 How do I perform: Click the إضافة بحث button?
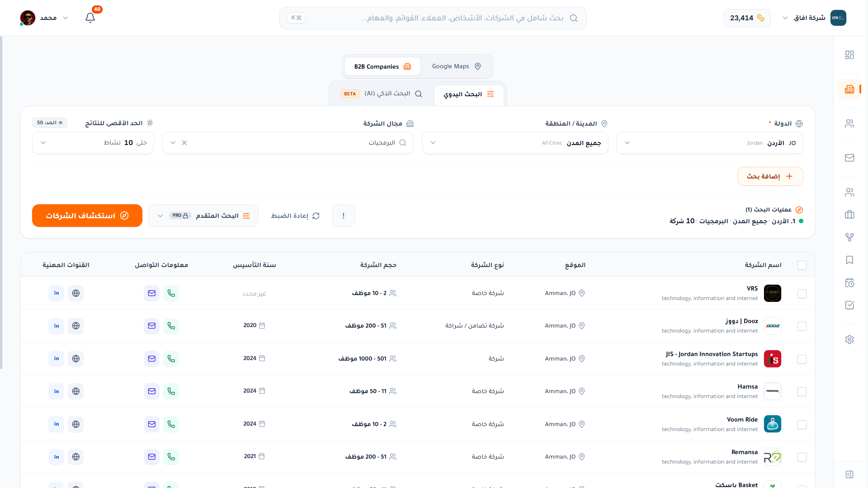click(770, 176)
